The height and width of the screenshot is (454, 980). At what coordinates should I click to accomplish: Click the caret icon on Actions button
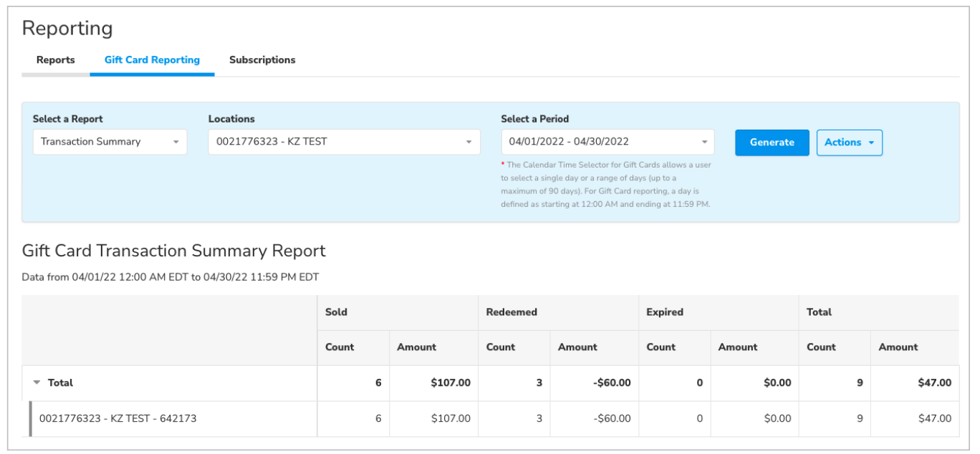pos(871,143)
